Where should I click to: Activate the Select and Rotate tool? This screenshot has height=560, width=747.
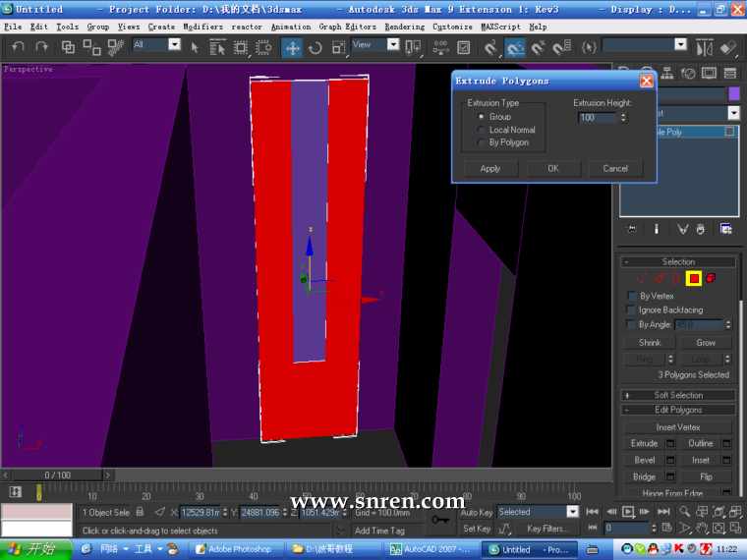click(316, 46)
